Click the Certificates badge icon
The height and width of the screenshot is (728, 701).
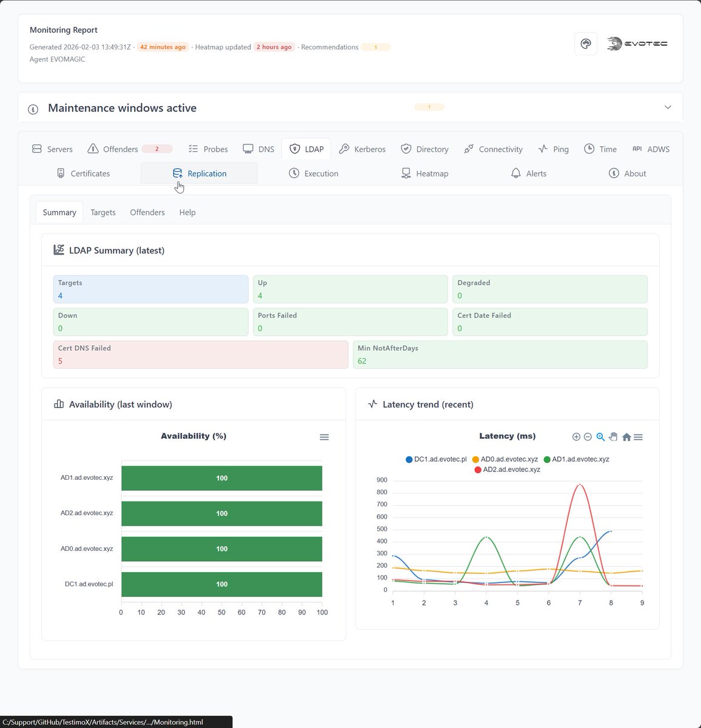(61, 174)
